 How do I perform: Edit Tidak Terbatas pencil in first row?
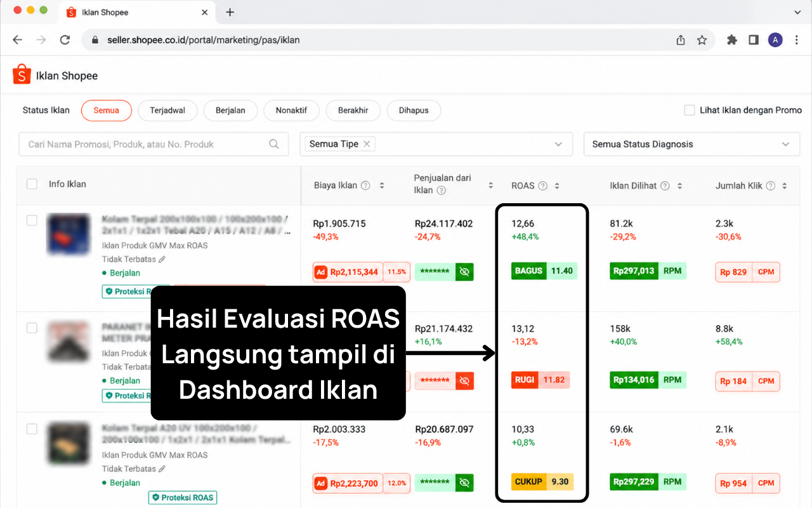pos(162,259)
